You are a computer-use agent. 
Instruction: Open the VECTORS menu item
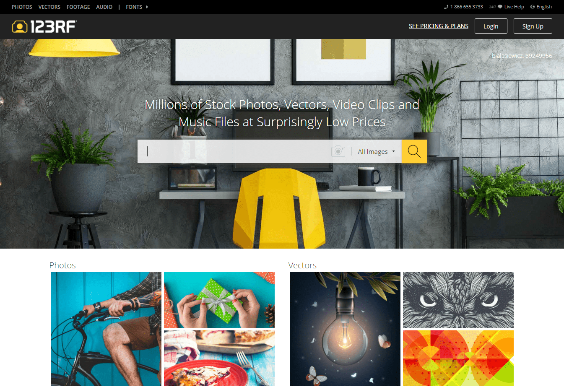pyautogui.click(x=49, y=7)
